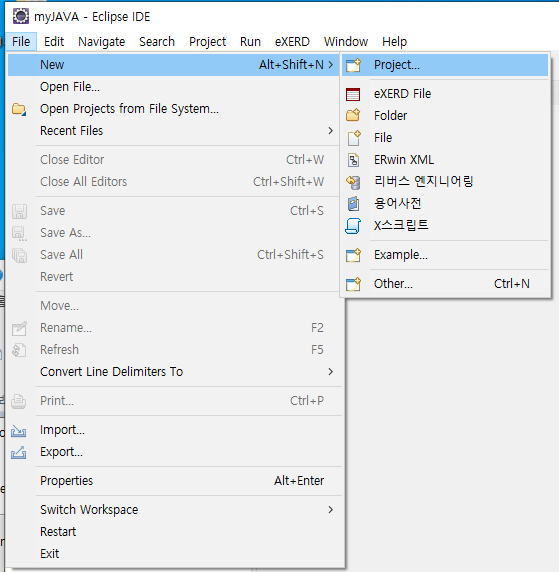The width and height of the screenshot is (559, 572).
Task: Select Close Editor entry
Action: point(174,160)
